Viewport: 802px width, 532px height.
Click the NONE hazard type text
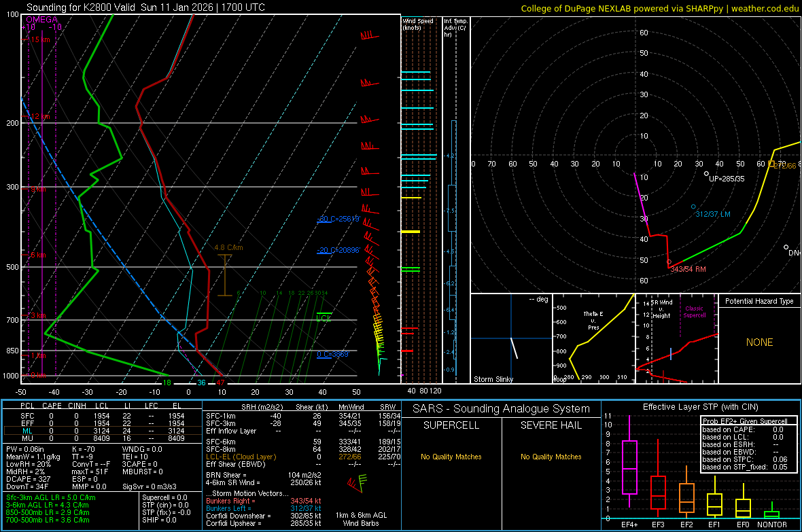coord(759,342)
